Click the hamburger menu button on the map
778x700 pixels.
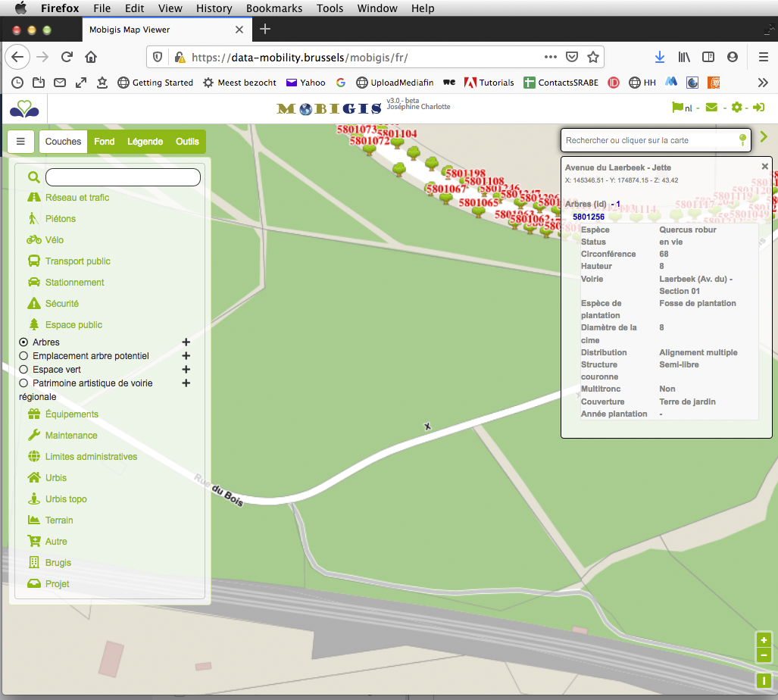(x=20, y=141)
